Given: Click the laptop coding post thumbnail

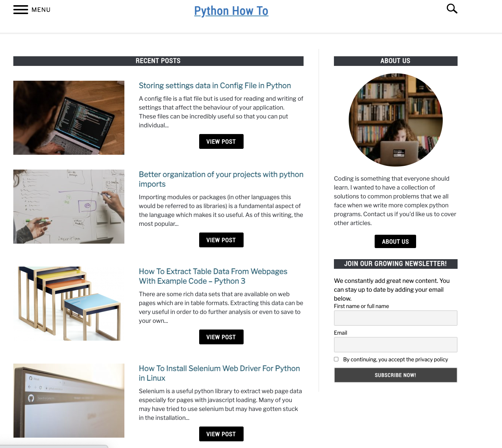Looking at the screenshot, I should 69,118.
